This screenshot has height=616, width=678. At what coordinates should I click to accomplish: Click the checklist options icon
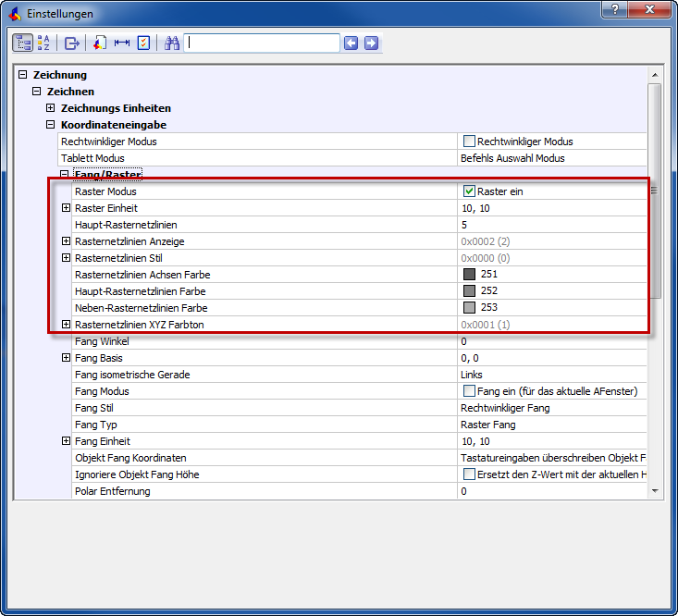143,43
